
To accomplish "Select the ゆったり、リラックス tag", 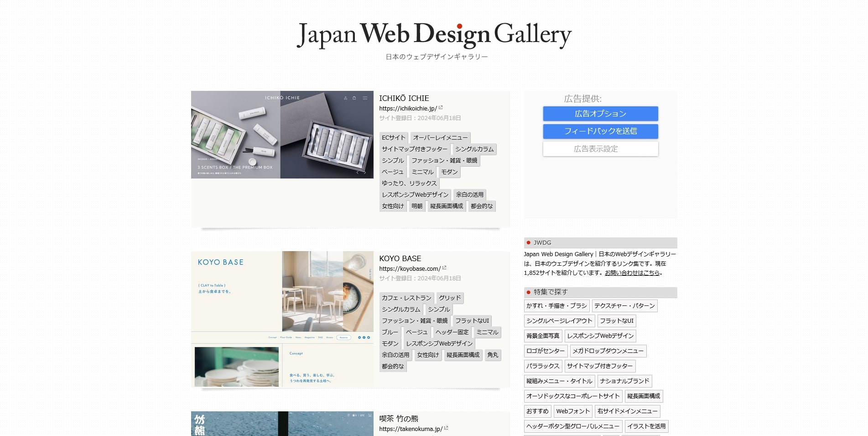I will click(409, 183).
